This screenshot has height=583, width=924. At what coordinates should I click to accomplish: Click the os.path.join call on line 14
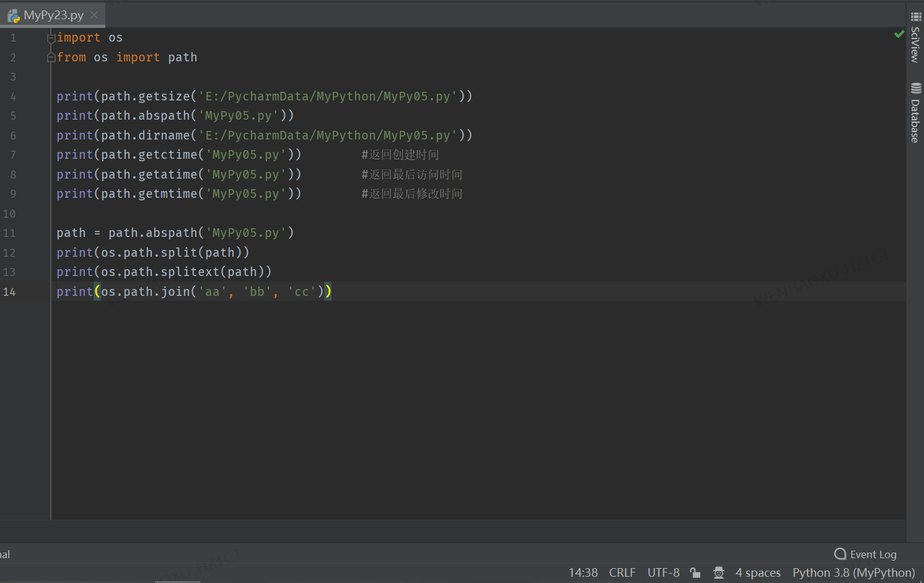194,291
